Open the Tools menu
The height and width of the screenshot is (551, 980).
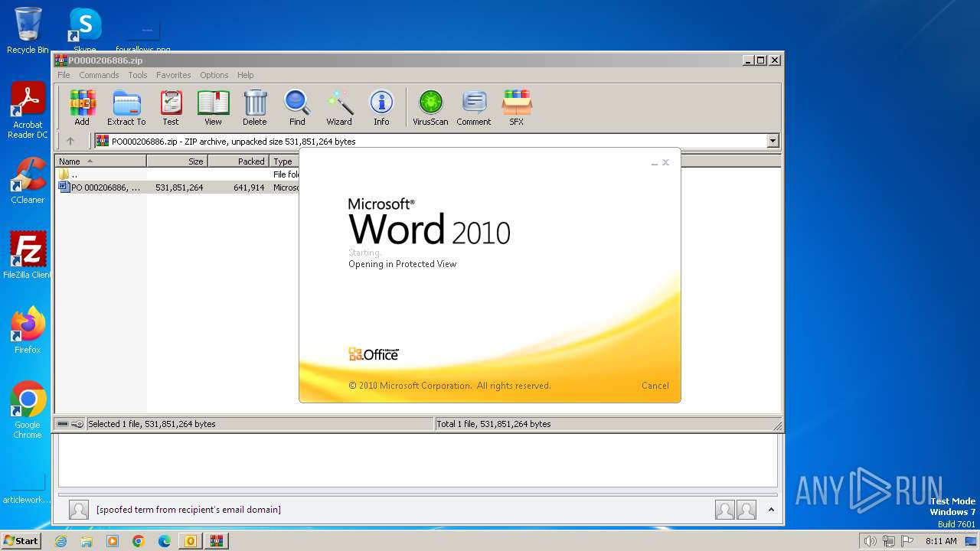point(138,75)
